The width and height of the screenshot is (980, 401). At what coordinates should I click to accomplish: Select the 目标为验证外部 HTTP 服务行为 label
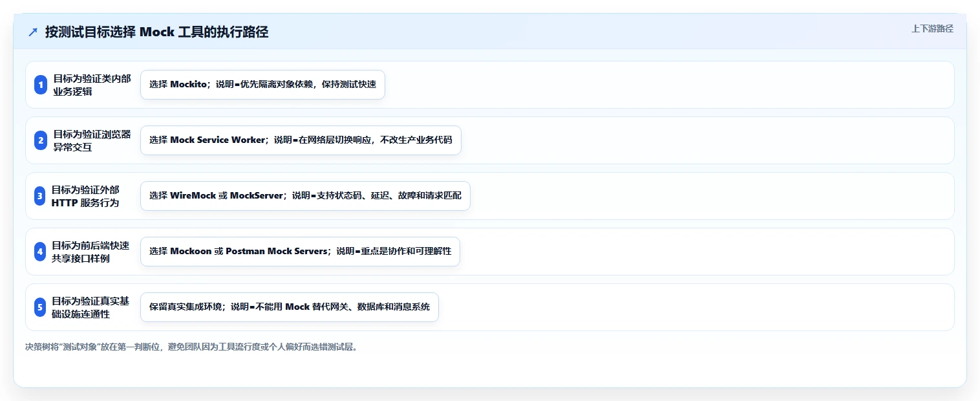click(86, 196)
